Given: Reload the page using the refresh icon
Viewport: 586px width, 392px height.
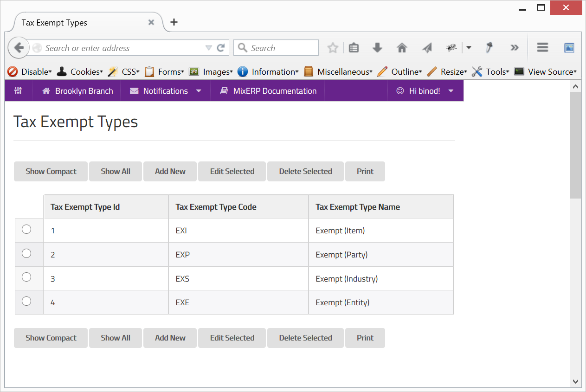Looking at the screenshot, I should pos(221,48).
